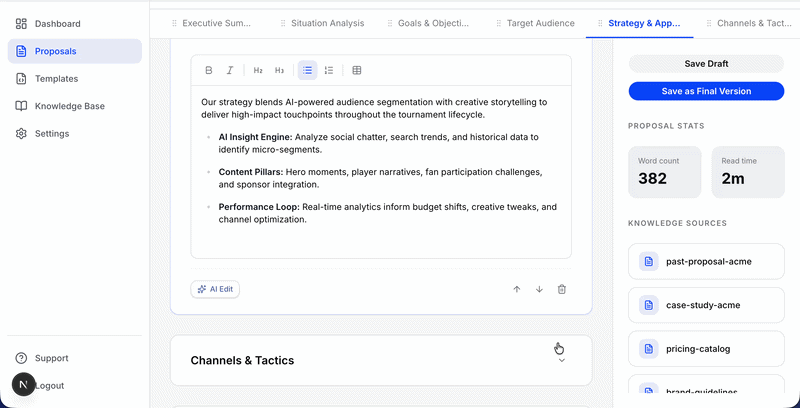
Task: Click the AI Edit button
Action: coord(215,289)
